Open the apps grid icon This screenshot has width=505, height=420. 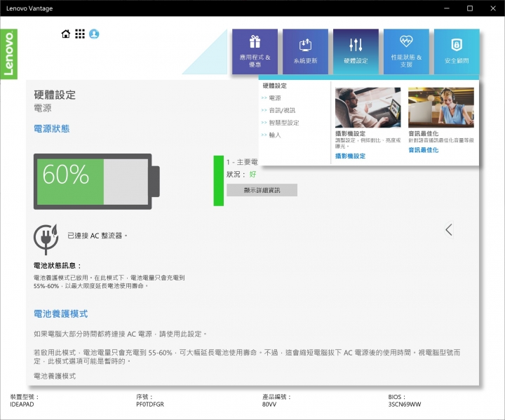tap(80, 34)
